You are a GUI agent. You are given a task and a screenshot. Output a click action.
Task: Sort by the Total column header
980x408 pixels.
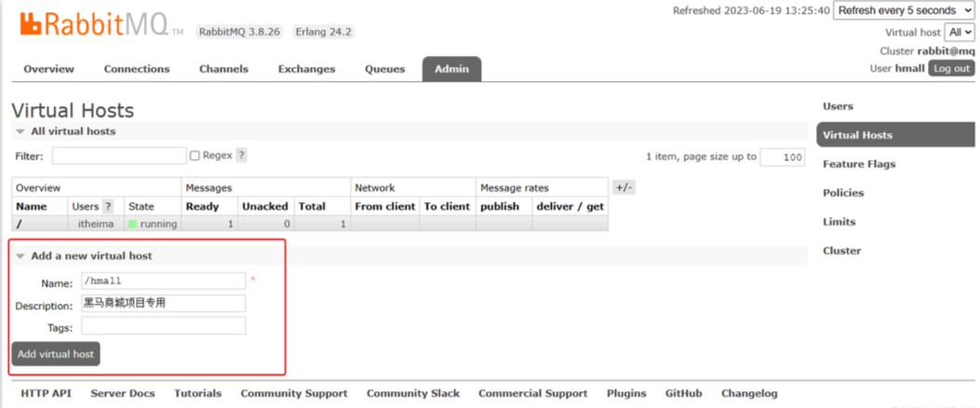(x=312, y=207)
